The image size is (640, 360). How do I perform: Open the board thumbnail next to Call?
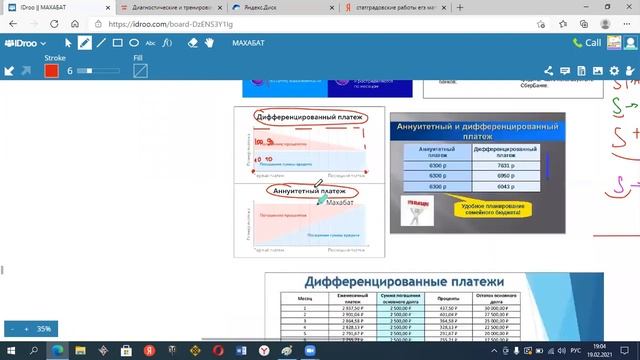pos(614,43)
